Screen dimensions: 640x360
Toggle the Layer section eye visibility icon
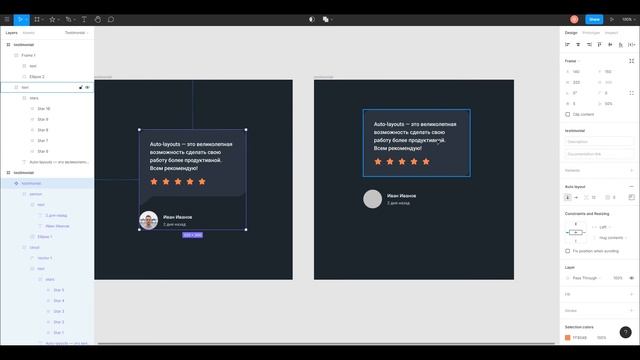631,278
